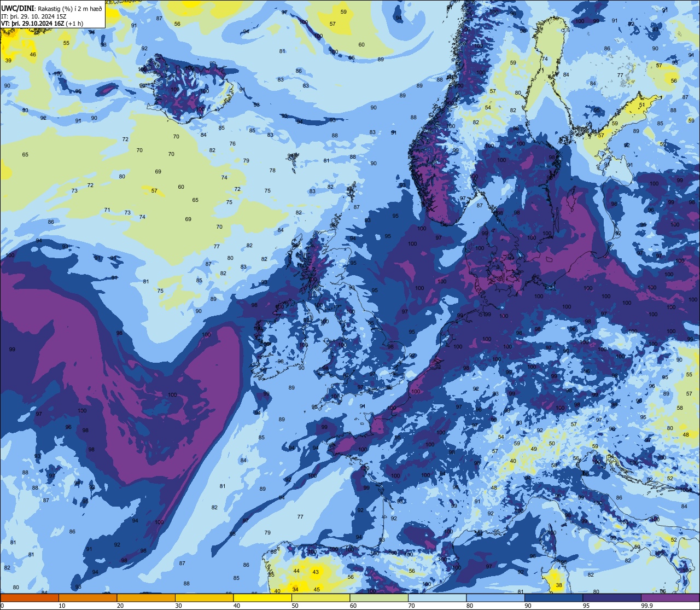Click the pale green 60–70 legend segment

point(379,597)
